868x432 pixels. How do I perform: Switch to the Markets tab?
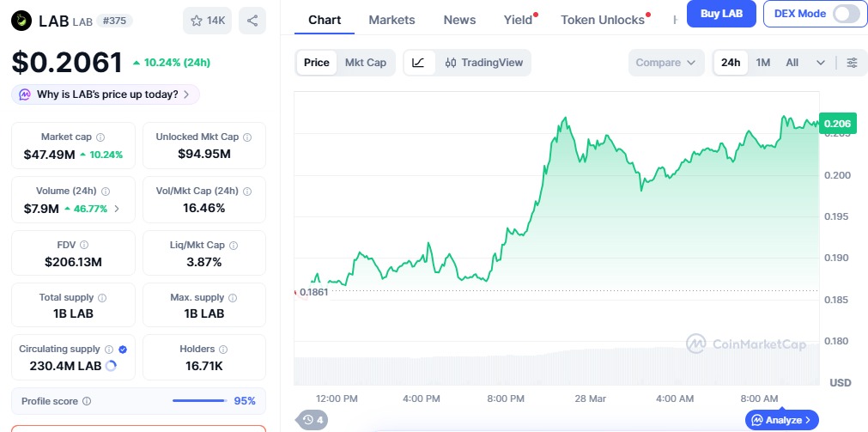[x=392, y=20]
